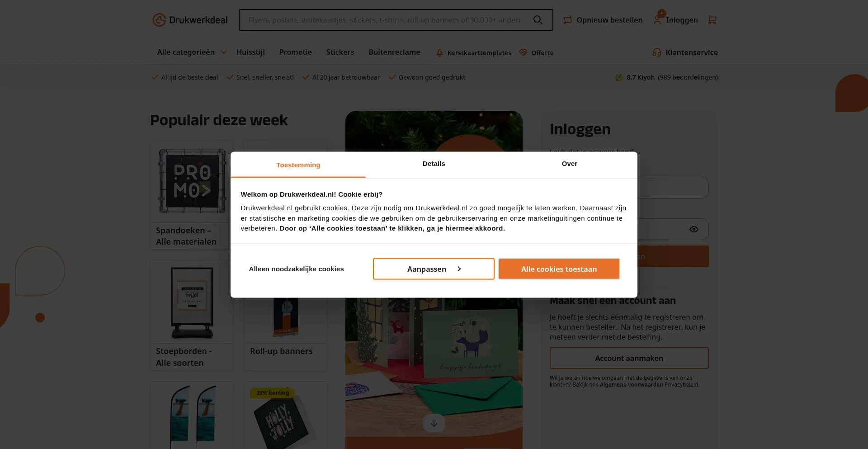Click the Kerstkaarttemplates bell icon
Viewport: 868px width, 449px height.
439,53
